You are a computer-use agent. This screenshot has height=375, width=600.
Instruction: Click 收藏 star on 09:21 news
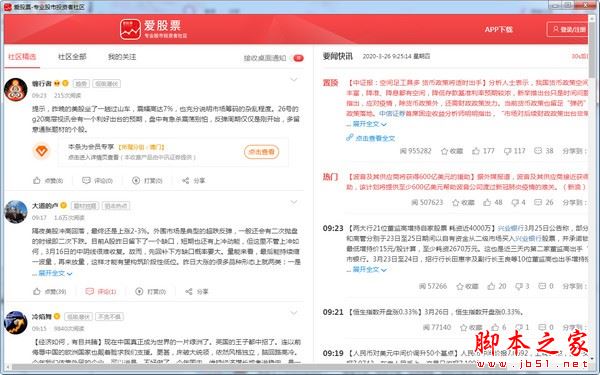471,328
